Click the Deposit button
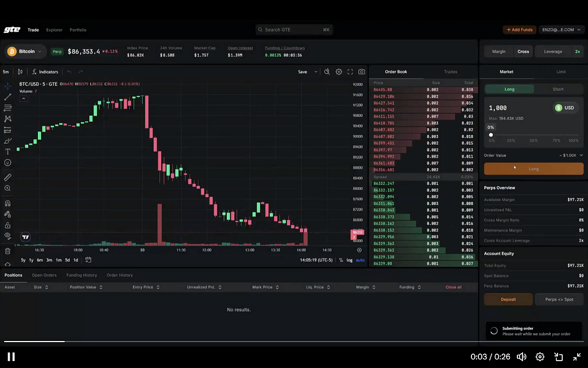Screen dimensions: 588x368 point(508,300)
